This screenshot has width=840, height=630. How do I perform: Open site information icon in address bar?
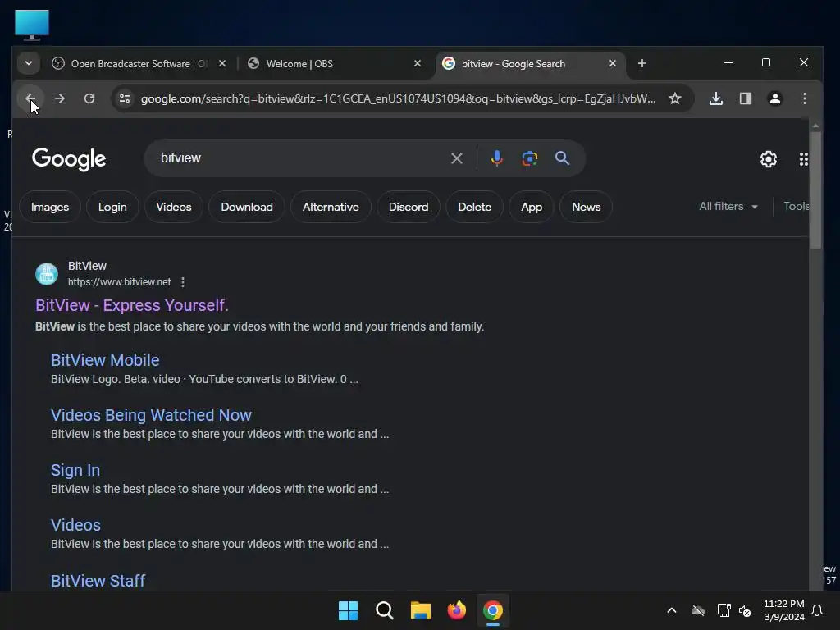click(x=125, y=98)
